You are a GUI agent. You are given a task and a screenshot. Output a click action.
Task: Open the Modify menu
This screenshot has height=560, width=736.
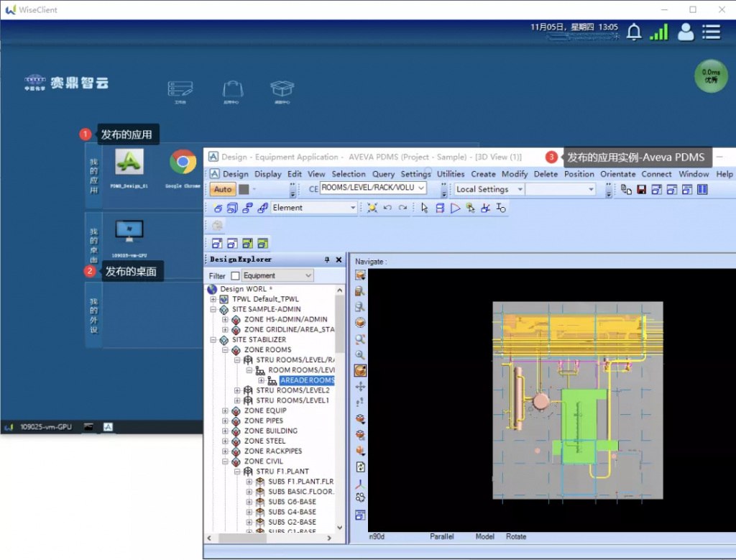tap(515, 174)
